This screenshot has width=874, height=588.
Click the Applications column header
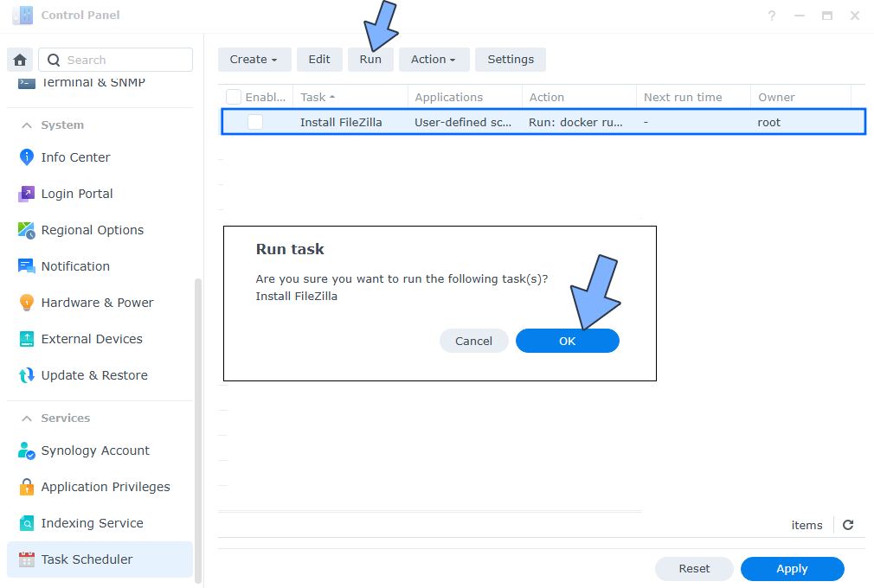pyautogui.click(x=465, y=97)
